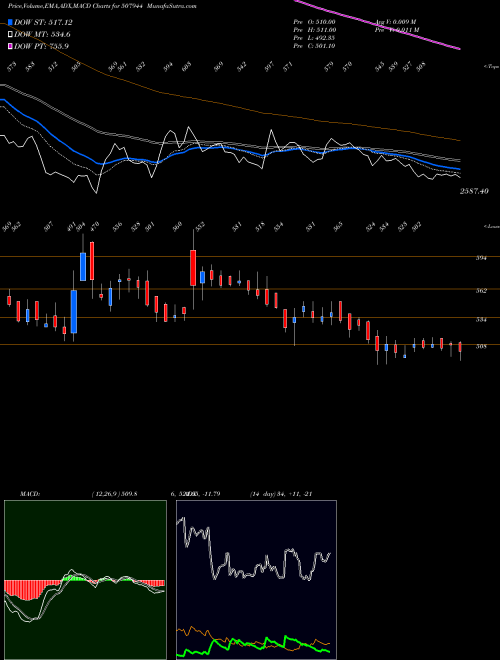Open the MACD histogram chart panel
This screenshot has height=660, width=500.
pyautogui.click(x=85, y=580)
